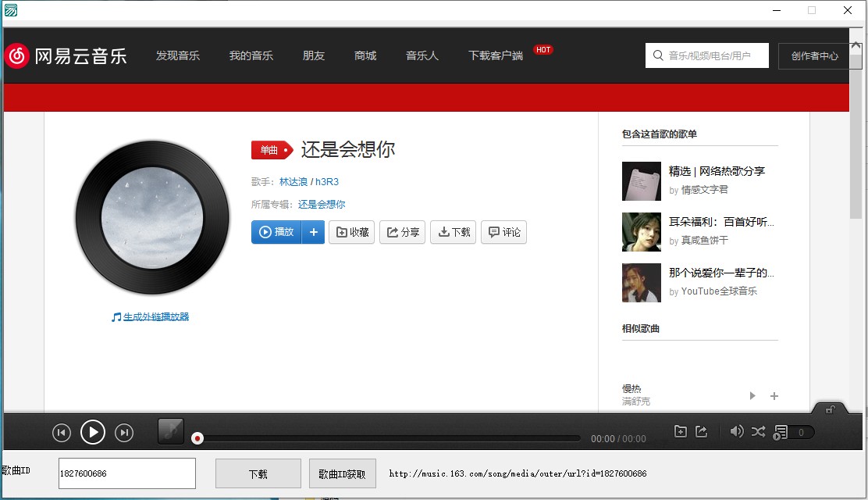Add song to playlist with plus button
Image resolution: width=868 pixels, height=500 pixels.
[x=313, y=232]
